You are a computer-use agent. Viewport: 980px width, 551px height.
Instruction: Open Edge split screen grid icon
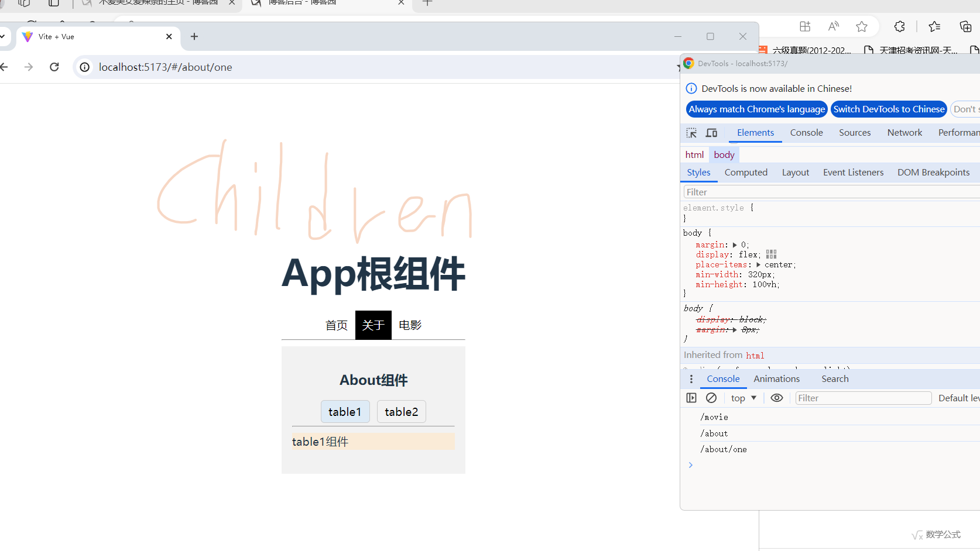click(x=805, y=26)
